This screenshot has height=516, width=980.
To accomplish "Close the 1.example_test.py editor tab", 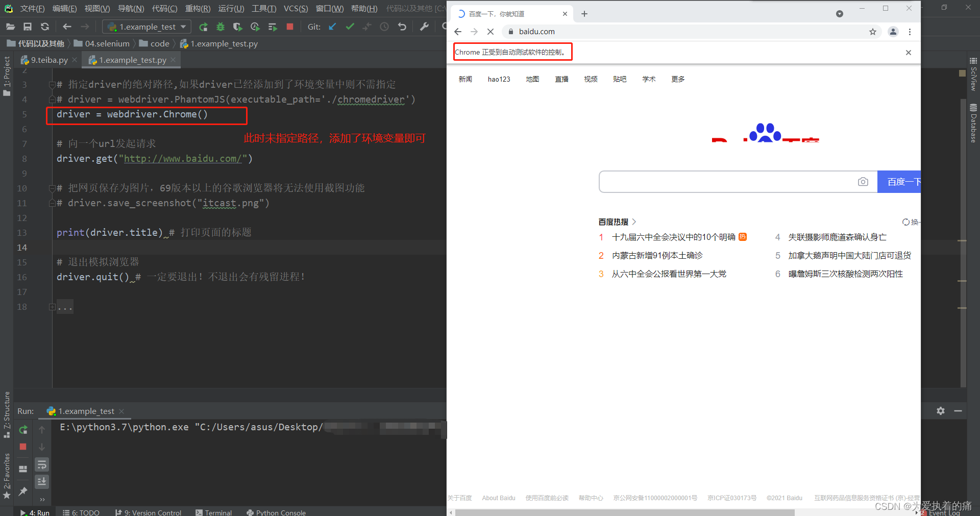I will [x=173, y=60].
